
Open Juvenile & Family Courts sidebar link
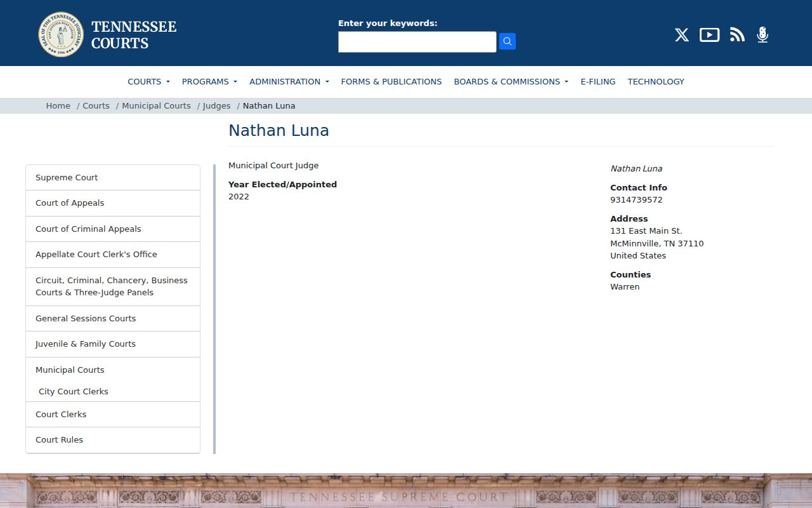[113, 344]
